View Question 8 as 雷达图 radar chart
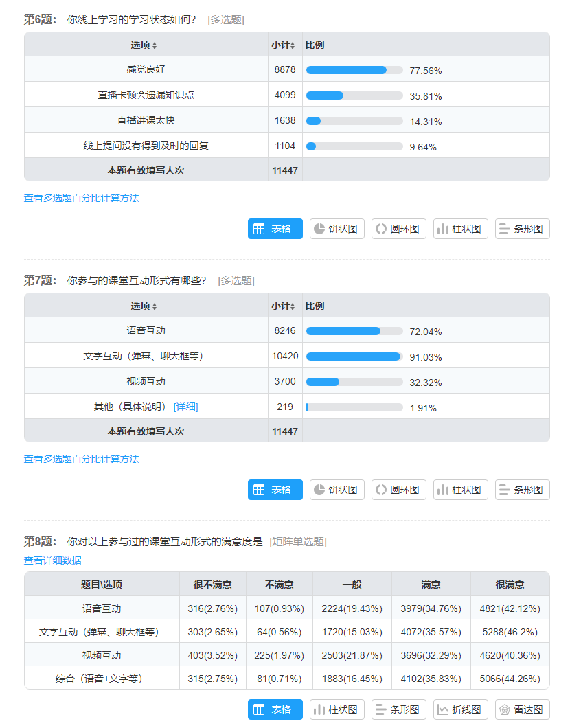The image size is (570, 728). [x=522, y=709]
